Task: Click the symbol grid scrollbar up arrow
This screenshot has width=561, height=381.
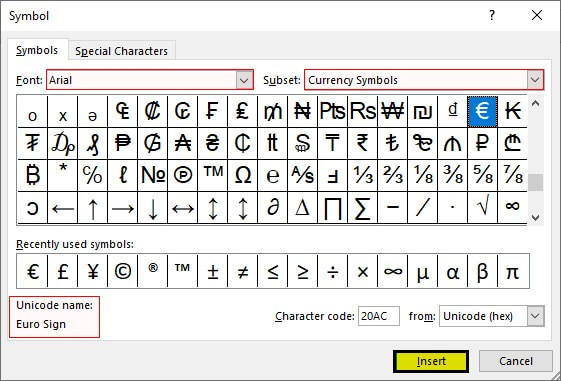Action: click(x=535, y=104)
